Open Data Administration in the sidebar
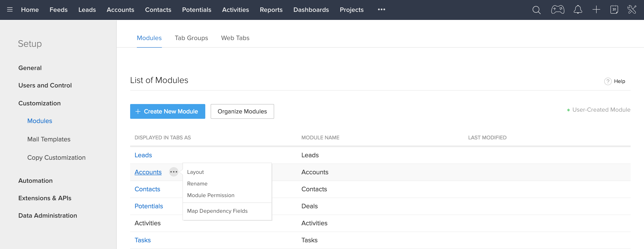This screenshot has height=249, width=644. 47,215
